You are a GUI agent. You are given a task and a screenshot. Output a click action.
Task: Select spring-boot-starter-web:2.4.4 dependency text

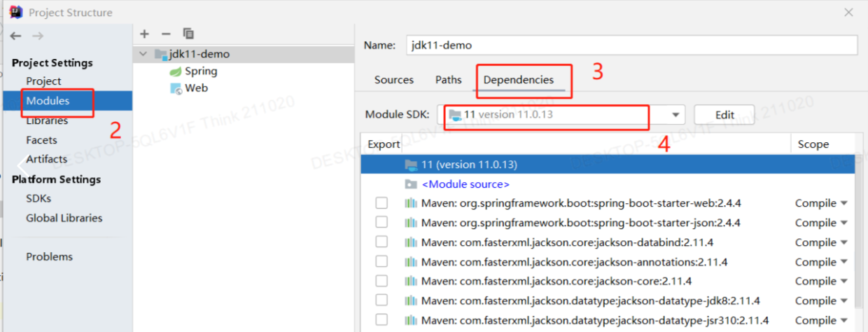coord(581,203)
